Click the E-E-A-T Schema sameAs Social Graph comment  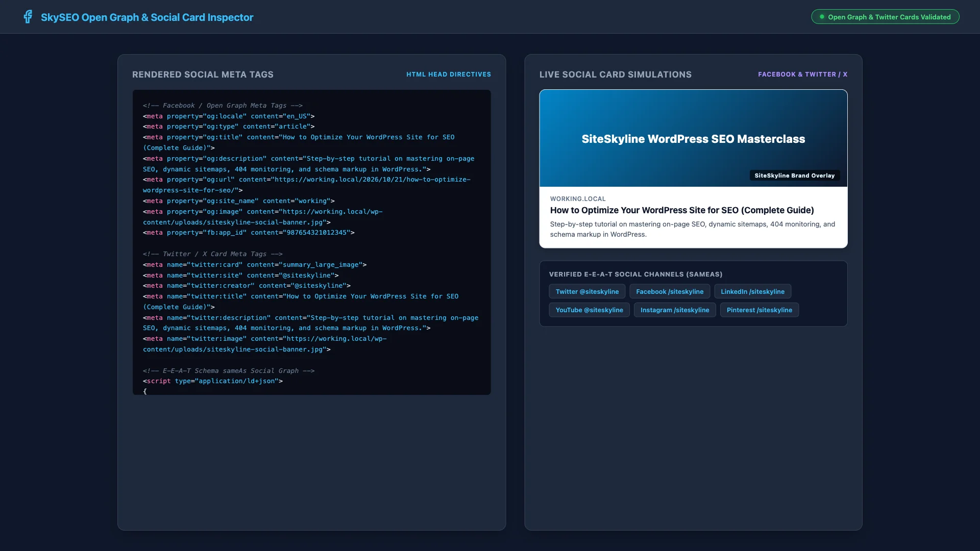coord(229,371)
